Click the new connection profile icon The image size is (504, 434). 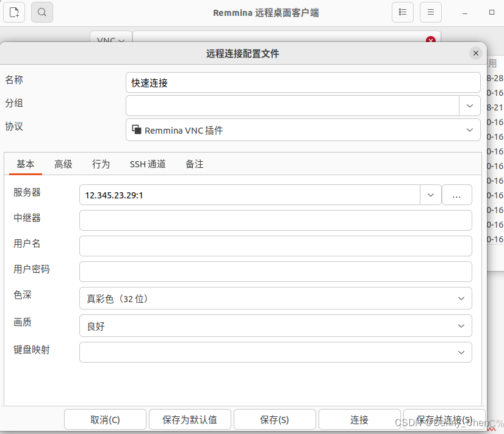[x=14, y=12]
